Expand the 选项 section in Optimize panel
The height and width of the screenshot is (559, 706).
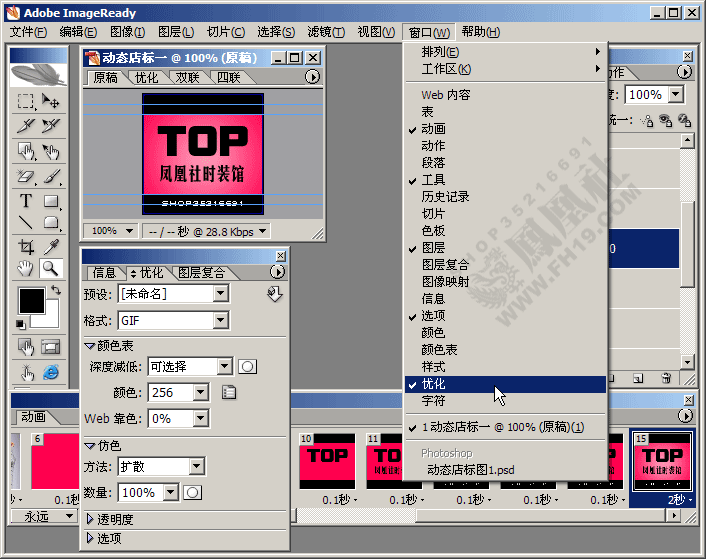tap(90, 538)
